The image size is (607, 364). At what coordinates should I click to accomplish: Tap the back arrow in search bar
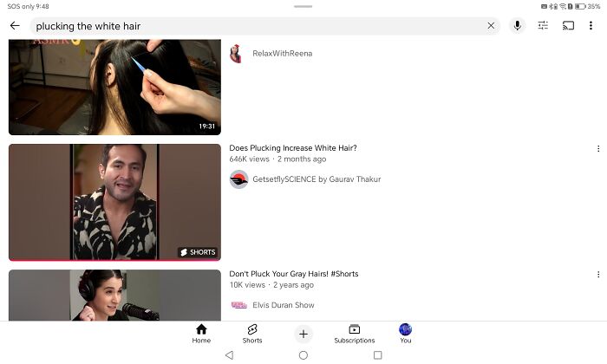click(x=15, y=26)
